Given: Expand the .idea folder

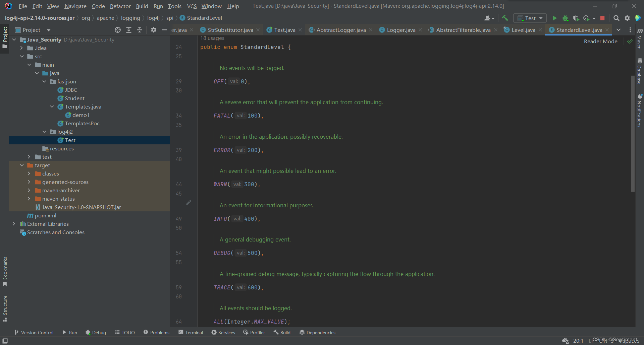Looking at the screenshot, I should [x=22, y=48].
